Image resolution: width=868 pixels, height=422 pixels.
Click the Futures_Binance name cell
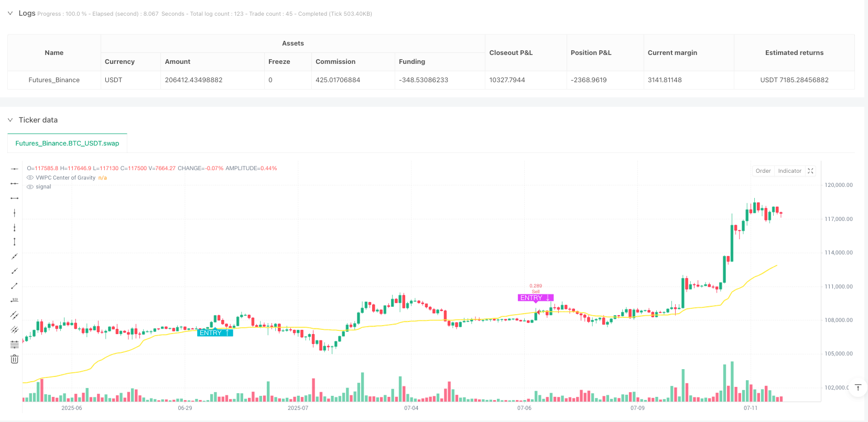54,80
